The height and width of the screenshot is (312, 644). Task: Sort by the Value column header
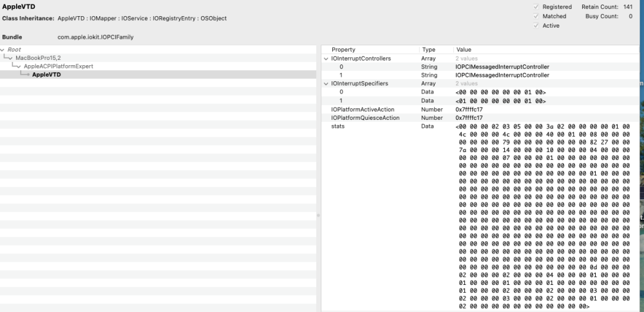[464, 50]
